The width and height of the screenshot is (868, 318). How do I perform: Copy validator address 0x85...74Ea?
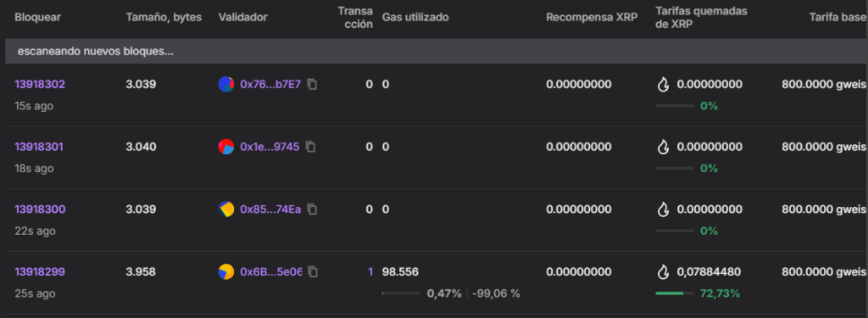click(x=312, y=209)
